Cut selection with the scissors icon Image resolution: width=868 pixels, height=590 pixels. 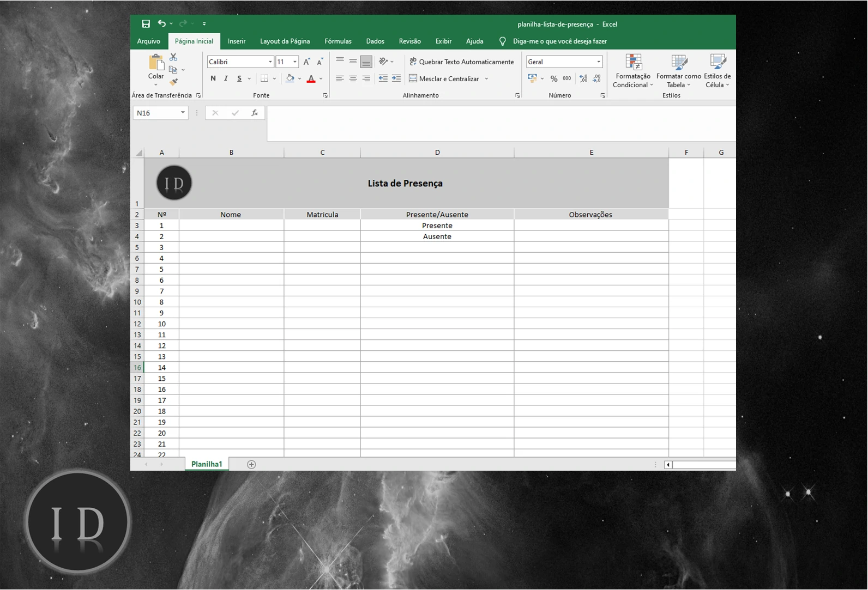173,57
